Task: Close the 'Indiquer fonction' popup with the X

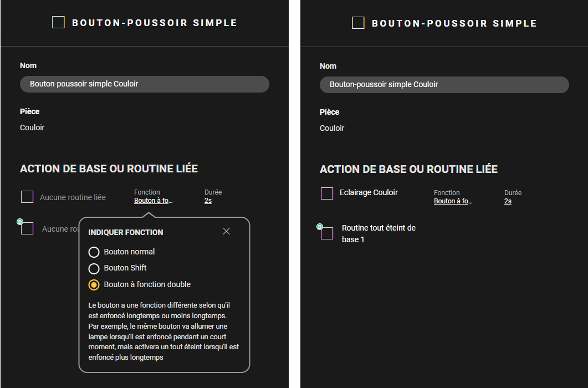Action: [226, 231]
